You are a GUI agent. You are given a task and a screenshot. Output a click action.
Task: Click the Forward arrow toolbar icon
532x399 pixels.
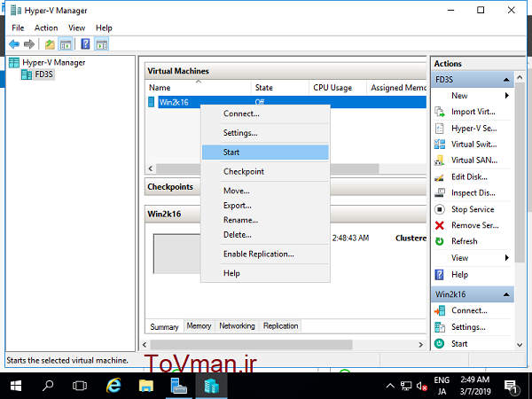(x=29, y=44)
